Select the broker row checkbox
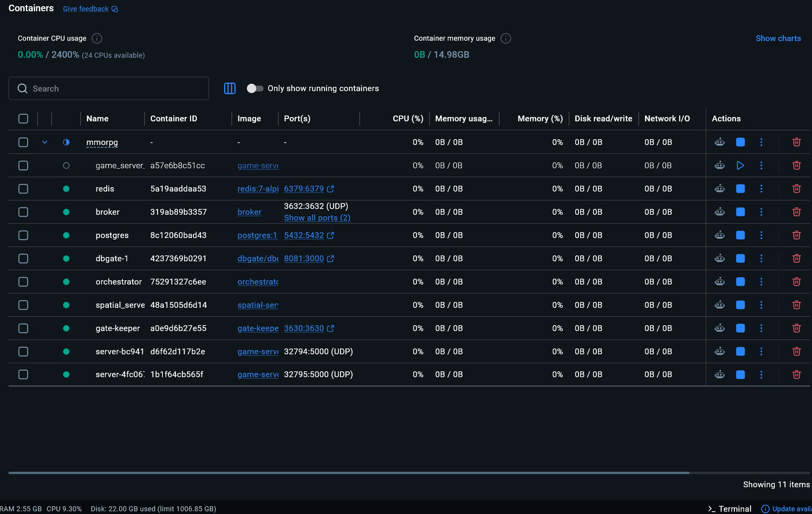Viewport: 812px width, 514px height. [x=23, y=212]
